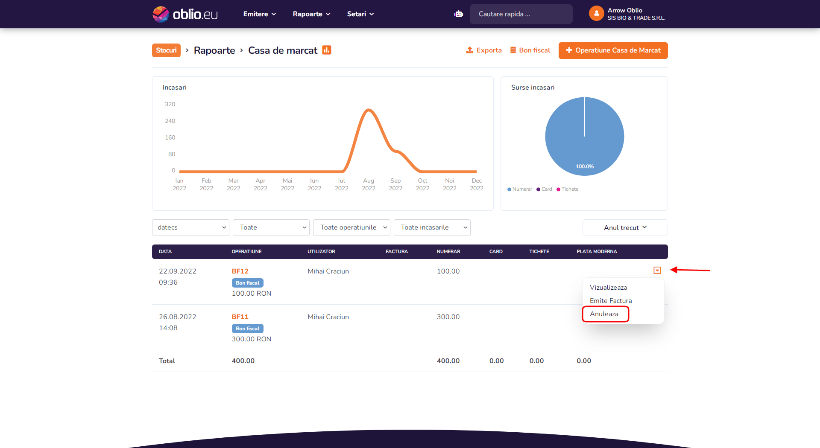Open Toate operatiunile dropdown
820x448 pixels.
tap(351, 227)
